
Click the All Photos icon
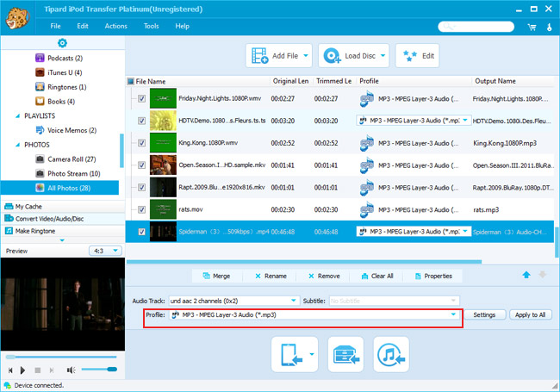click(40, 188)
